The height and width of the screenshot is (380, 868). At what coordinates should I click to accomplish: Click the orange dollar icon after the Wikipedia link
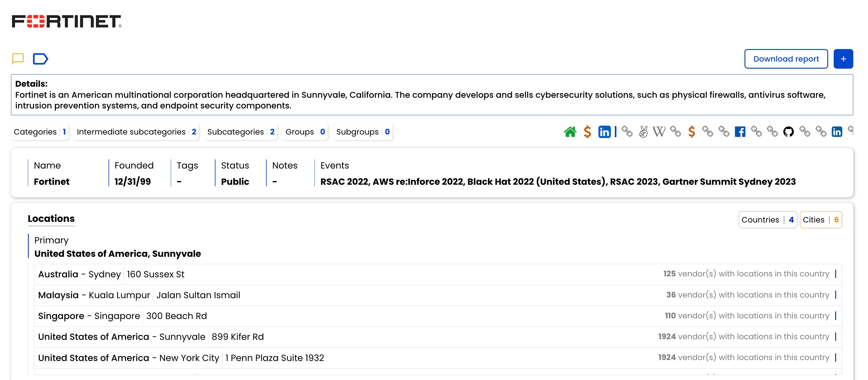click(x=692, y=132)
